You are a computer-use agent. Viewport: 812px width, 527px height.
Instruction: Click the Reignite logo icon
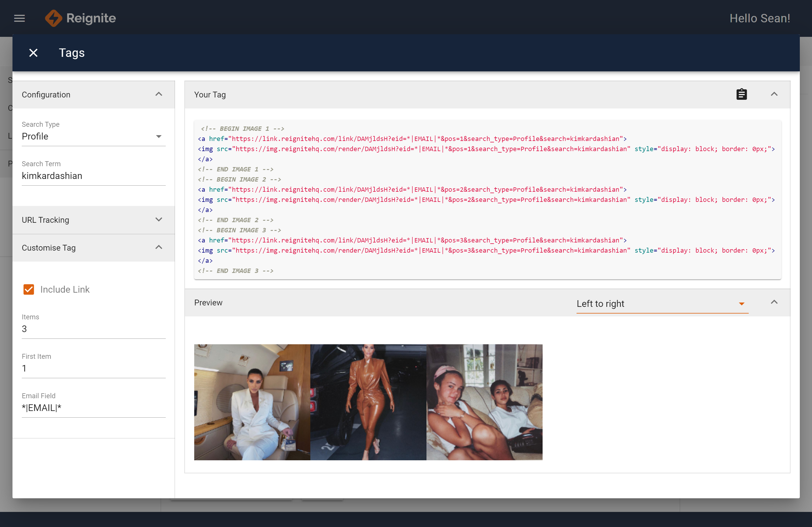click(x=54, y=18)
